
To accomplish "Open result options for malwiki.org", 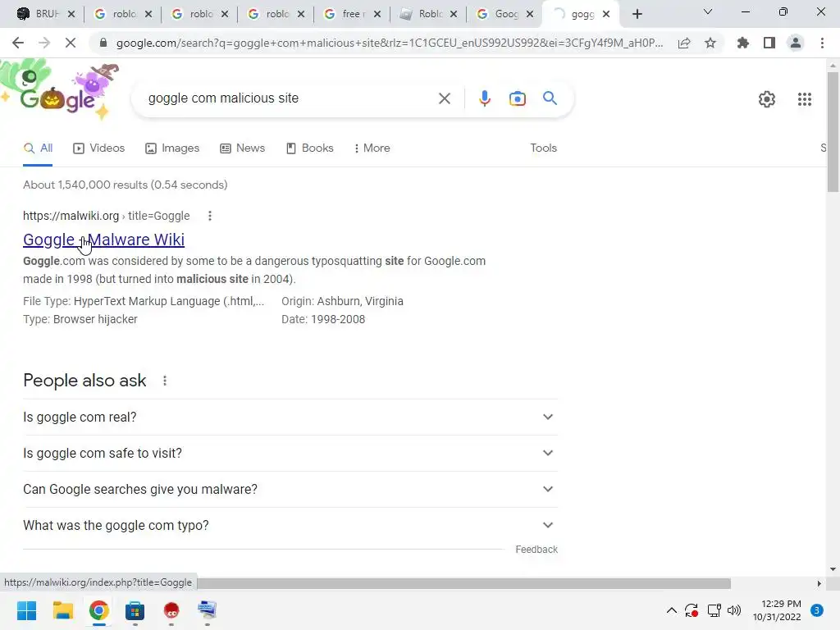I will [x=210, y=216].
